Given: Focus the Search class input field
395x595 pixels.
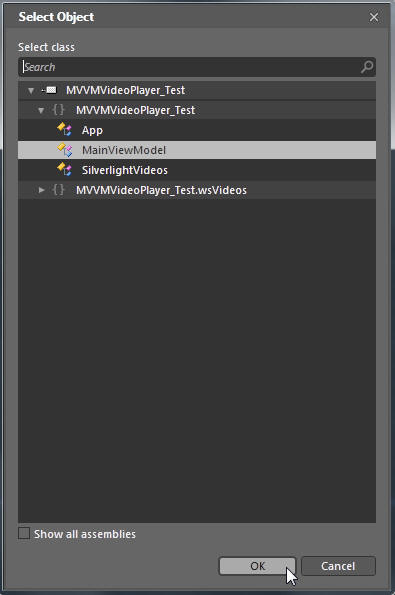Looking at the screenshot, I should tap(190, 67).
